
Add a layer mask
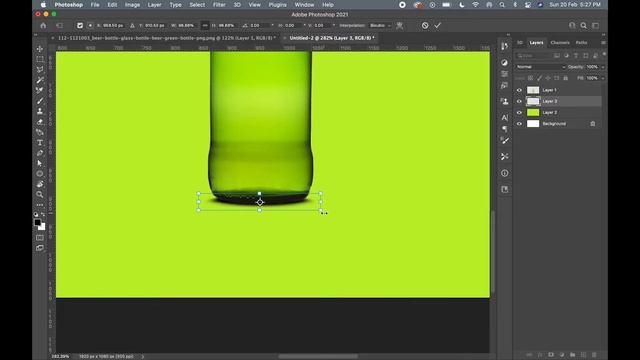tap(551, 355)
